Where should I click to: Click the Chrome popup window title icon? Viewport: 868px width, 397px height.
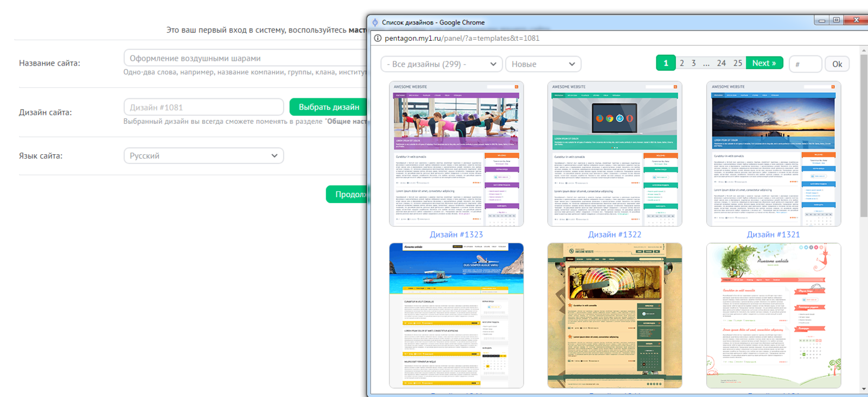[x=375, y=22]
